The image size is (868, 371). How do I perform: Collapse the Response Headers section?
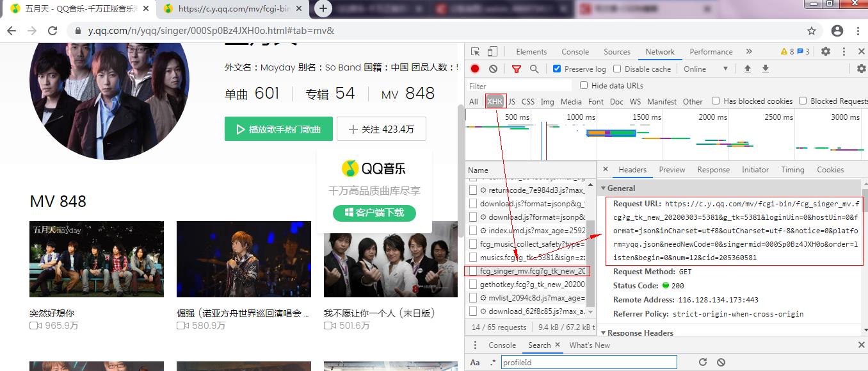(603, 333)
